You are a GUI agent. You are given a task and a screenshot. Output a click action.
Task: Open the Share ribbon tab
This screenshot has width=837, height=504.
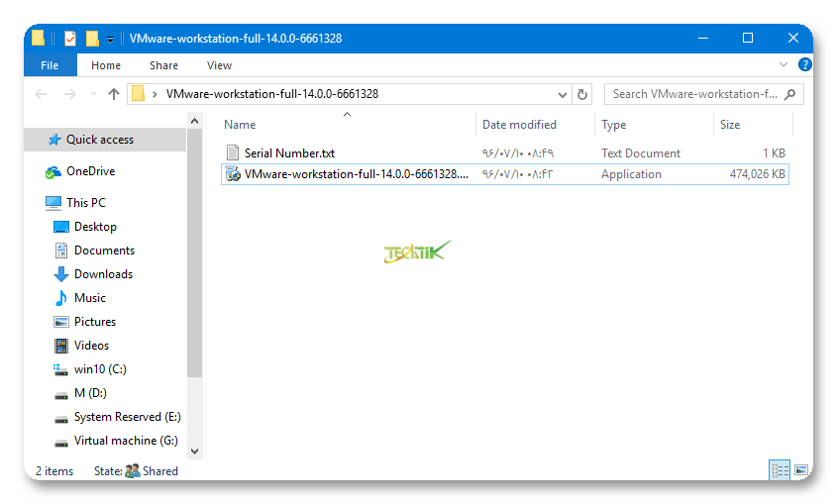[163, 65]
